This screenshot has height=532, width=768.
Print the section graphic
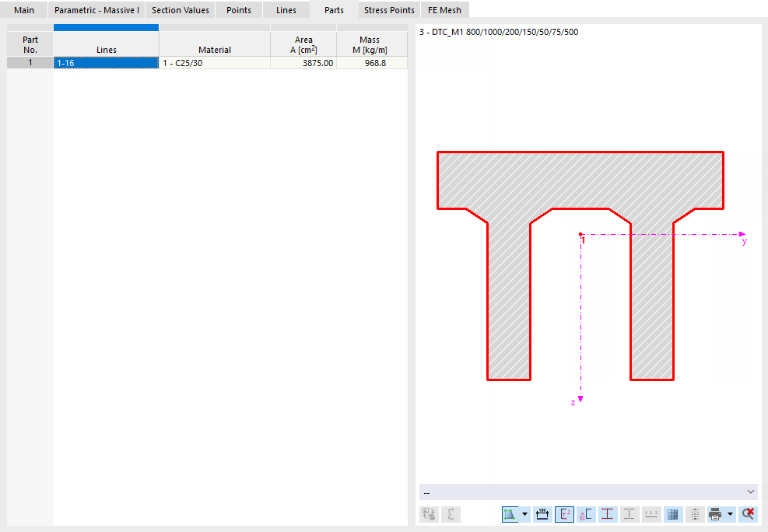pos(715,514)
